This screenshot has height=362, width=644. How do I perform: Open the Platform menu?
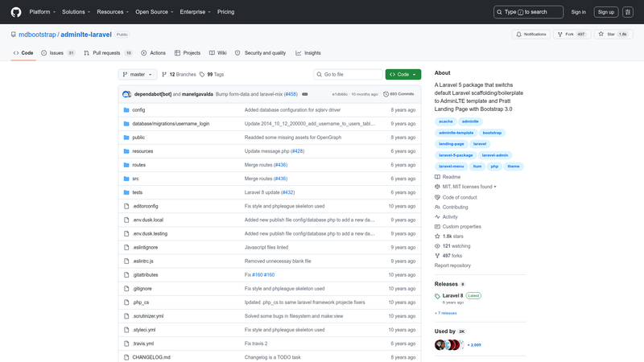(43, 12)
